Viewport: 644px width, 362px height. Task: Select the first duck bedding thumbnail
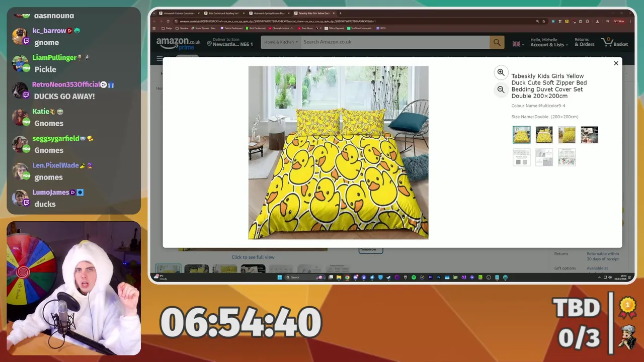pos(521,135)
